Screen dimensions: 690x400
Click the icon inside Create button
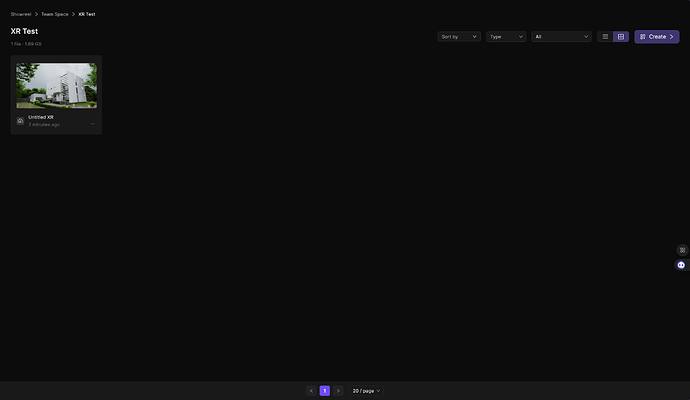[642, 37]
